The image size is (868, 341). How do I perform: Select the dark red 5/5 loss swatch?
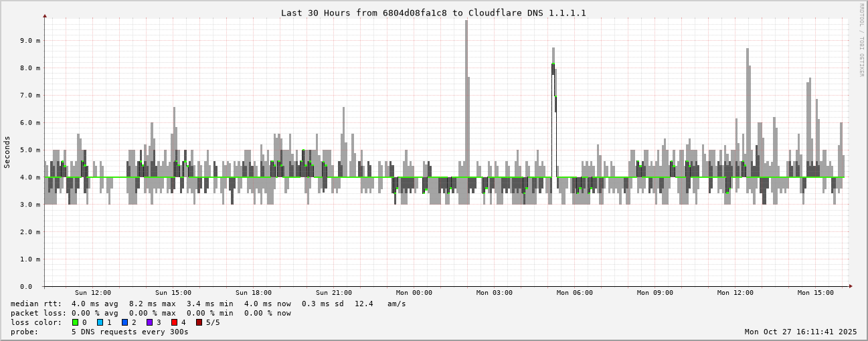(199, 322)
